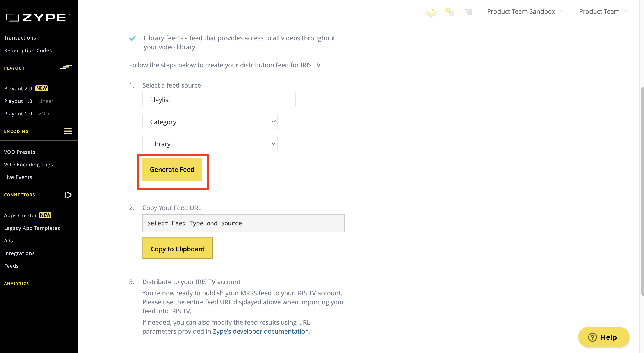Open the yellow layers icon in header
This screenshot has height=353, width=644.
coord(432,12)
